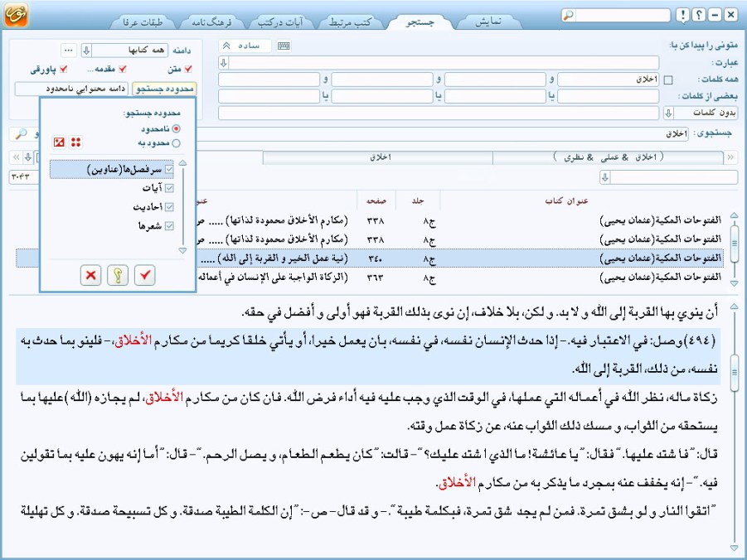Switch to the کتب مرتبط tab
Image resolution: width=747 pixels, height=560 pixels.
click(x=350, y=22)
